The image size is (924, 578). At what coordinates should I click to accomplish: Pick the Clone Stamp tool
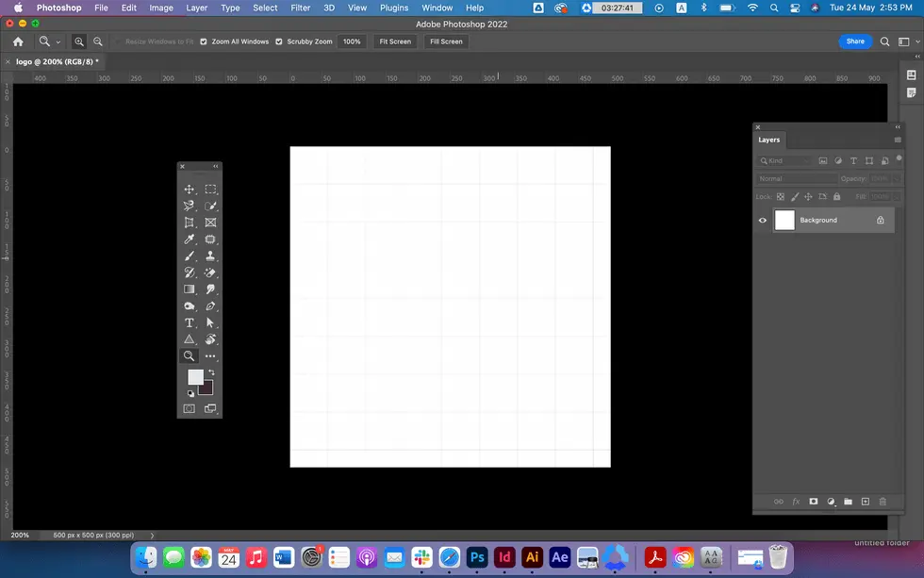[210, 256]
